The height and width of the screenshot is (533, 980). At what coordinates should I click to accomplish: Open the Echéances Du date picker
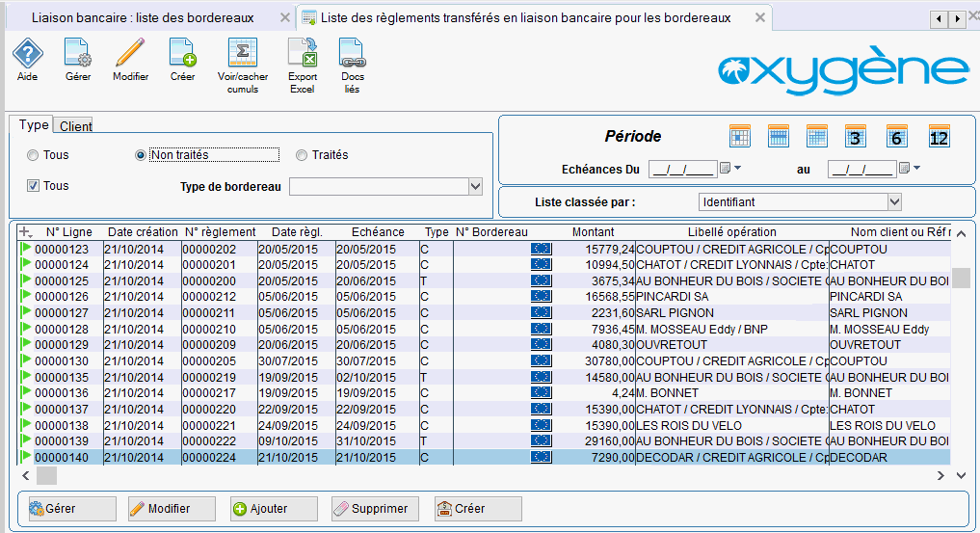pyautogui.click(x=726, y=170)
